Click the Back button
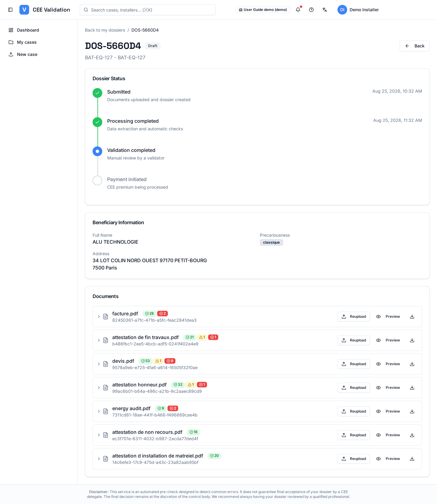The width and height of the screenshot is (437, 504). click(x=414, y=46)
